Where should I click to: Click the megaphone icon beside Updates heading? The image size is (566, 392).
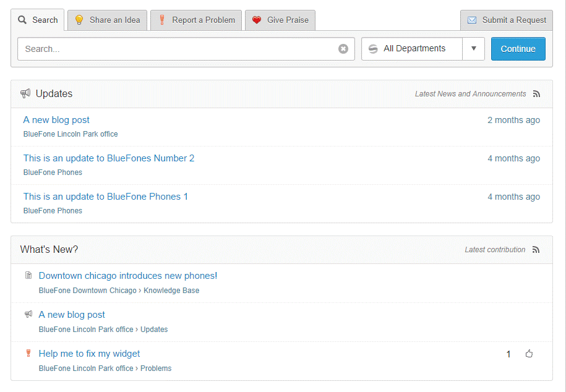(x=25, y=93)
